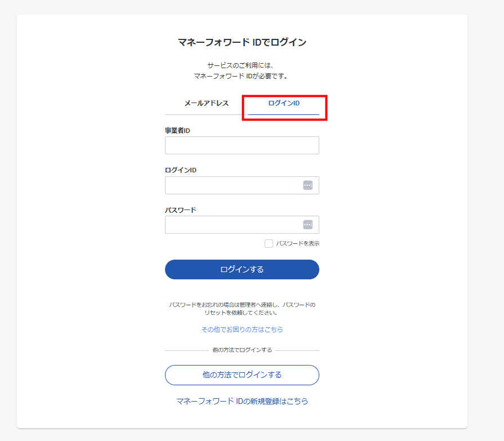The image size is (504, 441).
Task: Click the ログインID label above the field
Action: (x=180, y=170)
